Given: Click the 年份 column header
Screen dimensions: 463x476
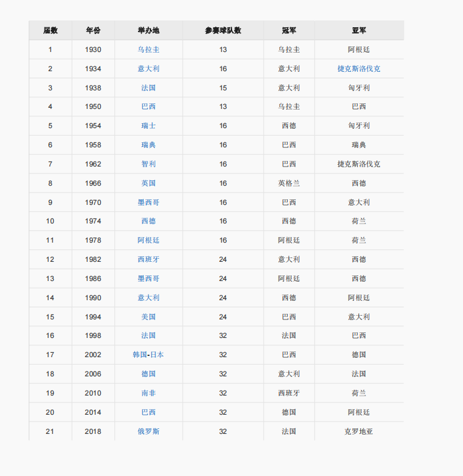Looking at the screenshot, I should (x=93, y=30).
